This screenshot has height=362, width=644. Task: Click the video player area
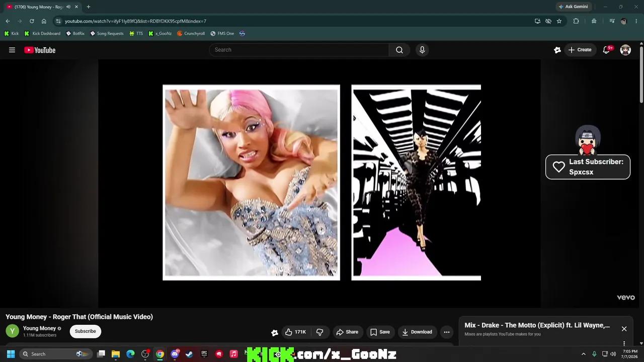[x=319, y=183]
